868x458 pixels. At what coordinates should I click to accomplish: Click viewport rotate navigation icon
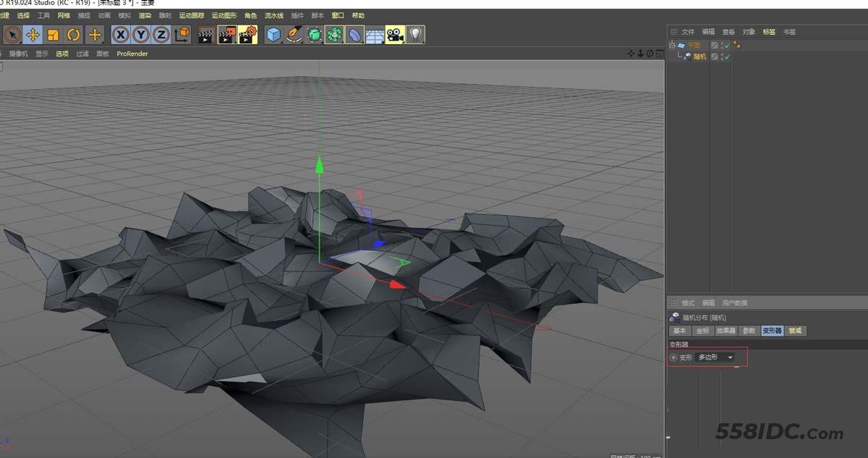pos(650,53)
